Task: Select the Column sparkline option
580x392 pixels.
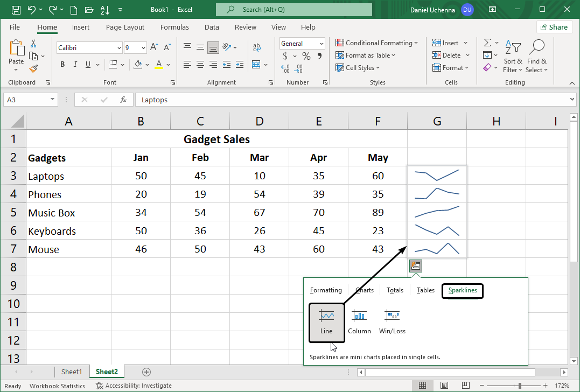Action: click(x=359, y=320)
